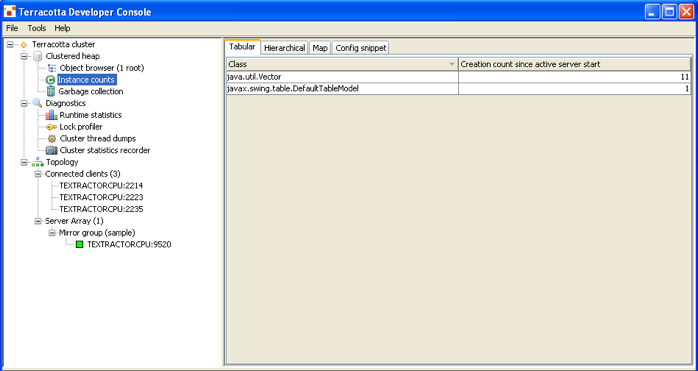Open Runtime statistics in tree
This screenshot has width=698, height=371.
[90, 115]
